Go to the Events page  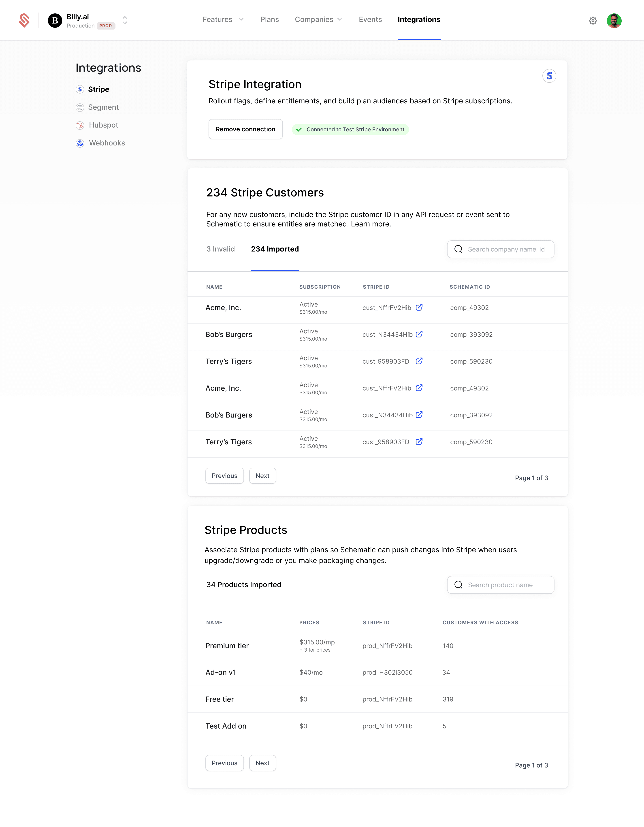370,20
